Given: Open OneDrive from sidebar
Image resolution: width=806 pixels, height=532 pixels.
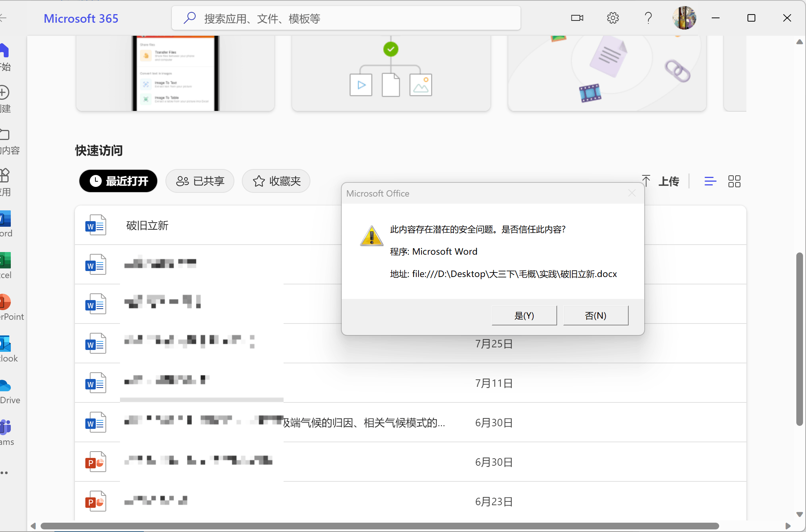Looking at the screenshot, I should click(x=6, y=386).
